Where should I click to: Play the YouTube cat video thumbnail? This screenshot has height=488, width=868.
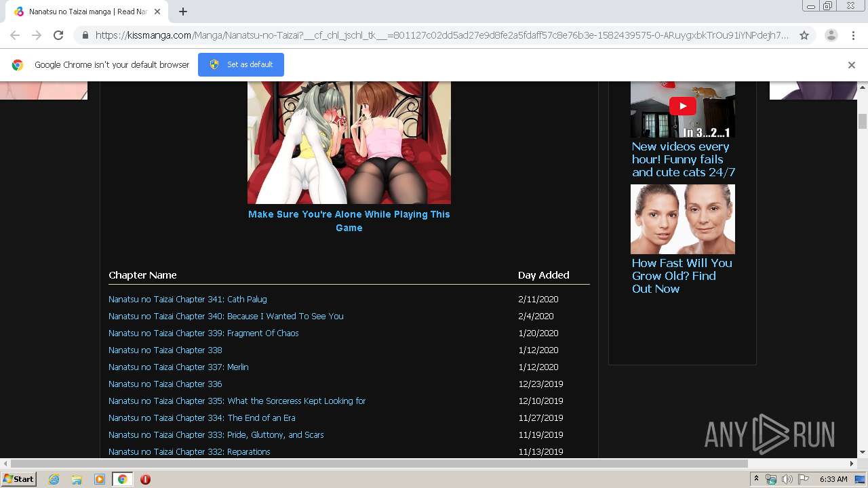[683, 109]
